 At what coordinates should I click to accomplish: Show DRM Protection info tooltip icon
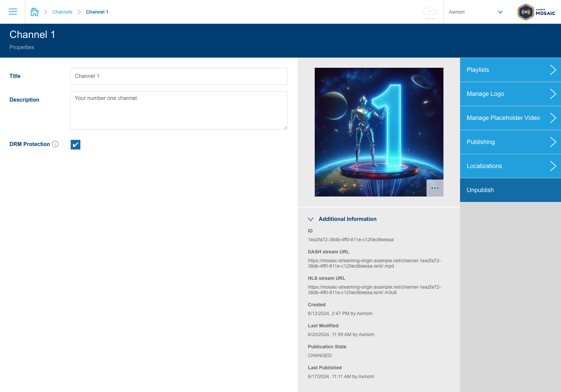(55, 144)
